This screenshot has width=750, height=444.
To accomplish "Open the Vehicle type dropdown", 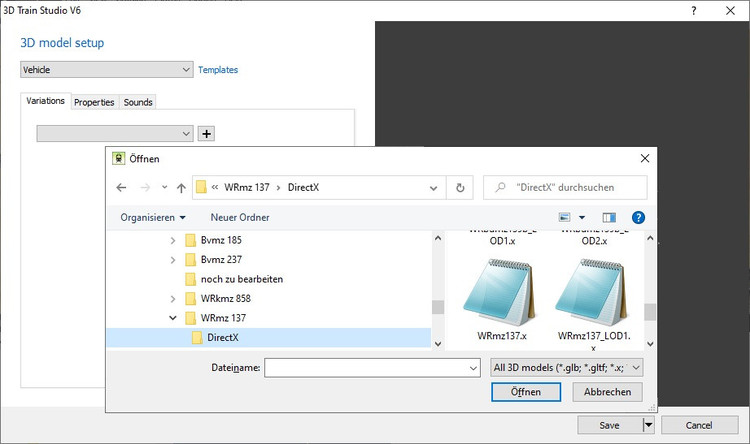I will tap(107, 70).
